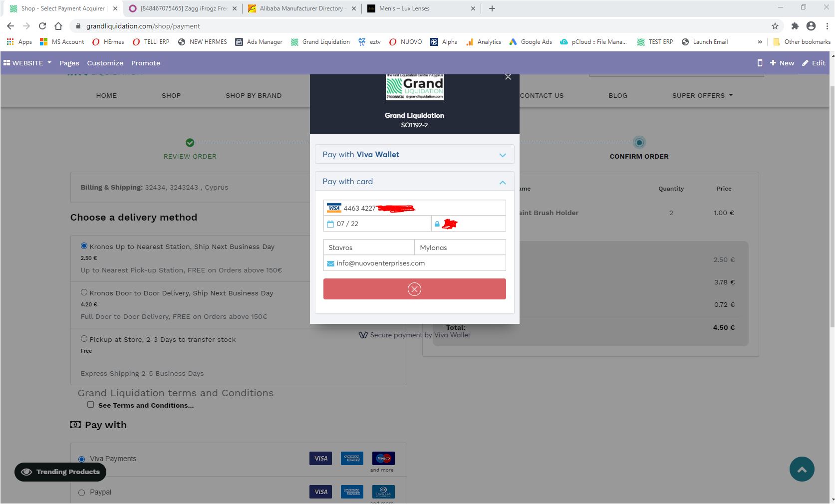Show more bookmarks chevron

(760, 42)
